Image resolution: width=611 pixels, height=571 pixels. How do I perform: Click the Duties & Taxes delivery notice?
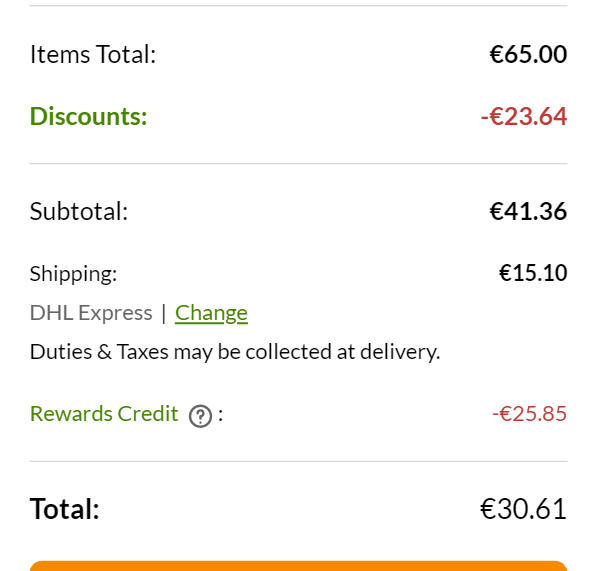pyautogui.click(x=235, y=352)
